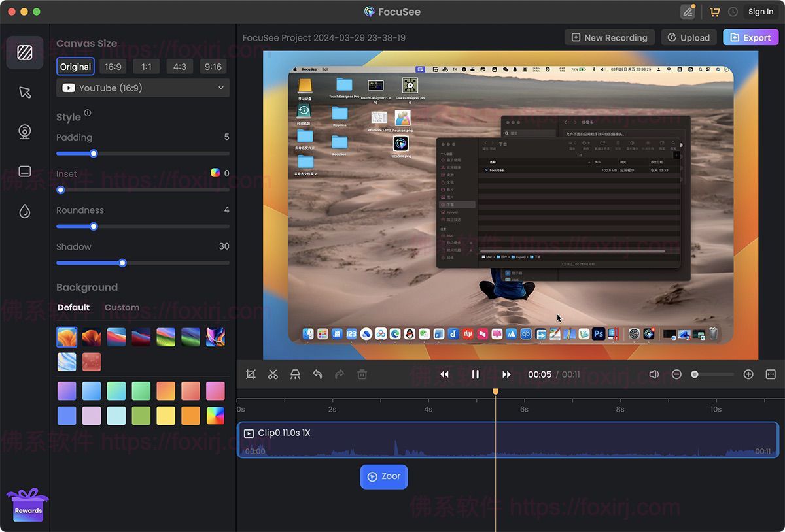Open the Webcam settings panel
This screenshot has width=785, height=532.
point(25,131)
